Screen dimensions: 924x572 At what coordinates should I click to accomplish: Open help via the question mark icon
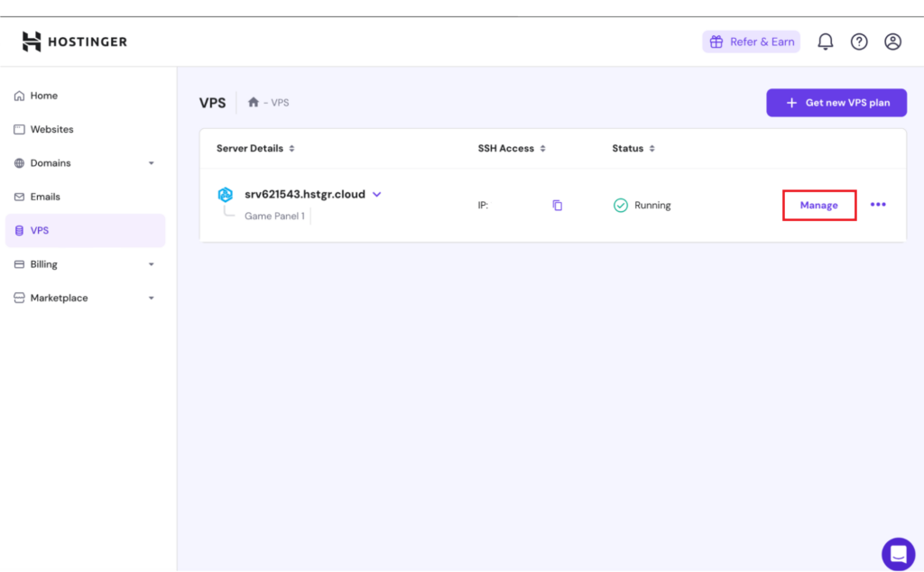[858, 41]
